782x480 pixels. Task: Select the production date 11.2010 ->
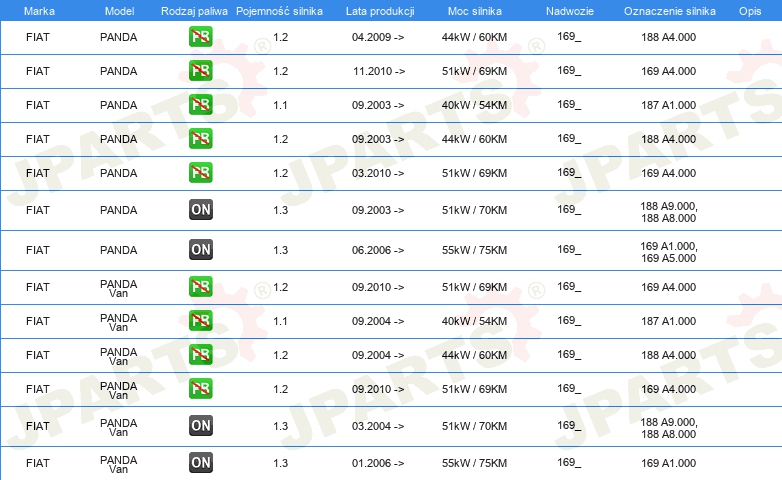(x=379, y=71)
